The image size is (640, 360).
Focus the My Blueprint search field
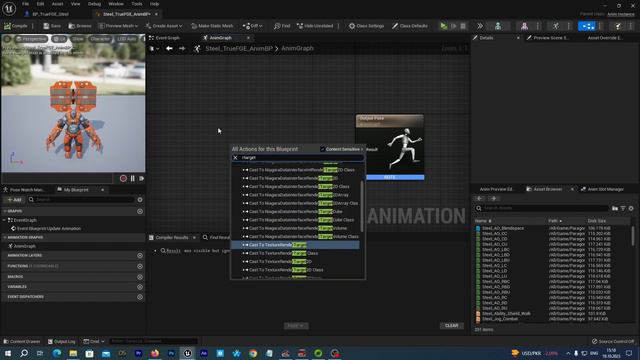tap(81, 200)
